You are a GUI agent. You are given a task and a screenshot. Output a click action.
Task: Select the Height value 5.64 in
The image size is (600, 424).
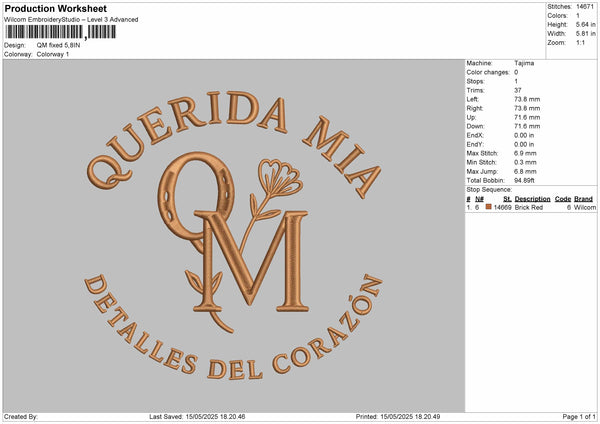coord(586,24)
